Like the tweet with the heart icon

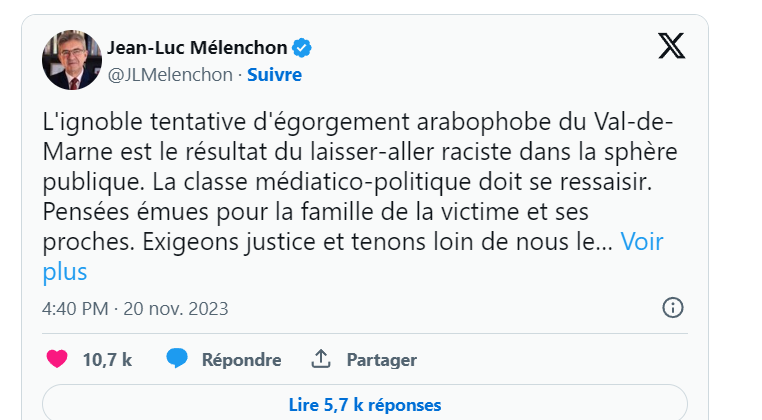click(57, 359)
